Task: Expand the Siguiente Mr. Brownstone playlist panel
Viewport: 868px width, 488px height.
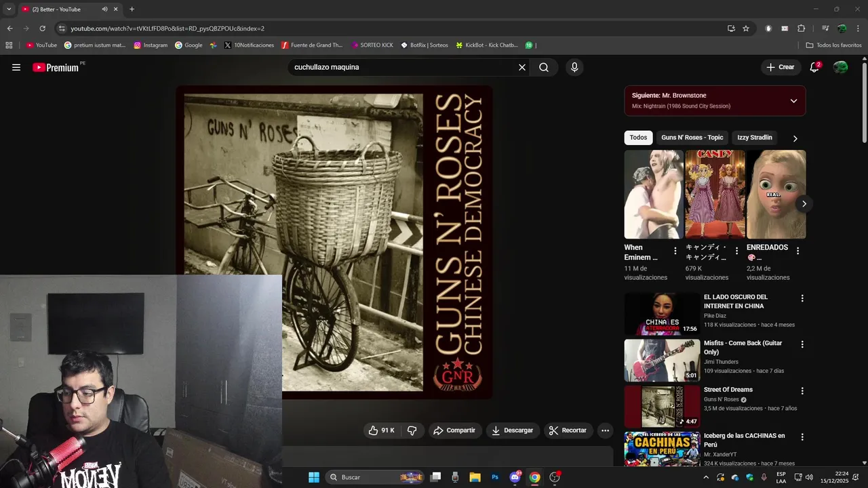Action: [x=793, y=101]
